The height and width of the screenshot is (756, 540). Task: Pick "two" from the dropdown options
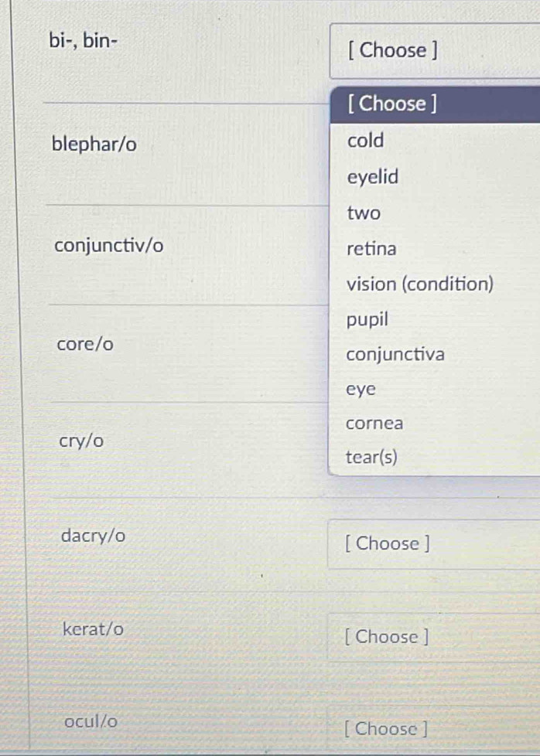364,213
